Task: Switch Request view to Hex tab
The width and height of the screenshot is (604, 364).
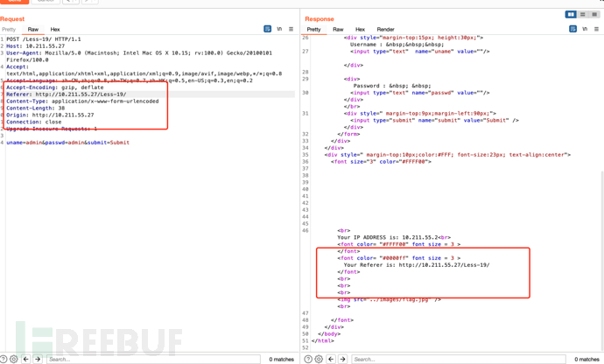Action: tap(55, 30)
